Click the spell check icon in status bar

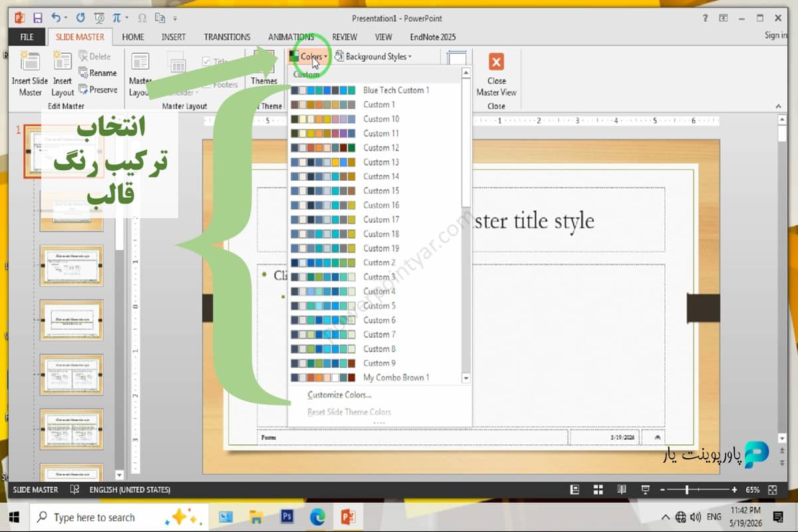pyautogui.click(x=75, y=489)
